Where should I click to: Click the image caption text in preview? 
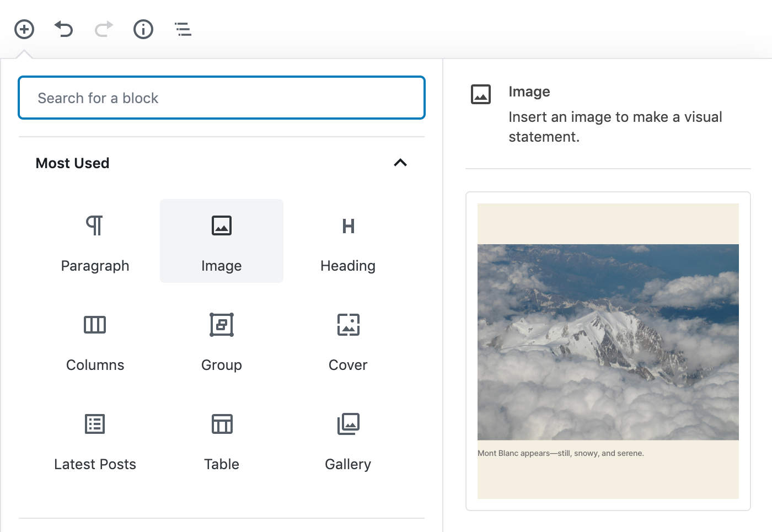click(x=560, y=453)
